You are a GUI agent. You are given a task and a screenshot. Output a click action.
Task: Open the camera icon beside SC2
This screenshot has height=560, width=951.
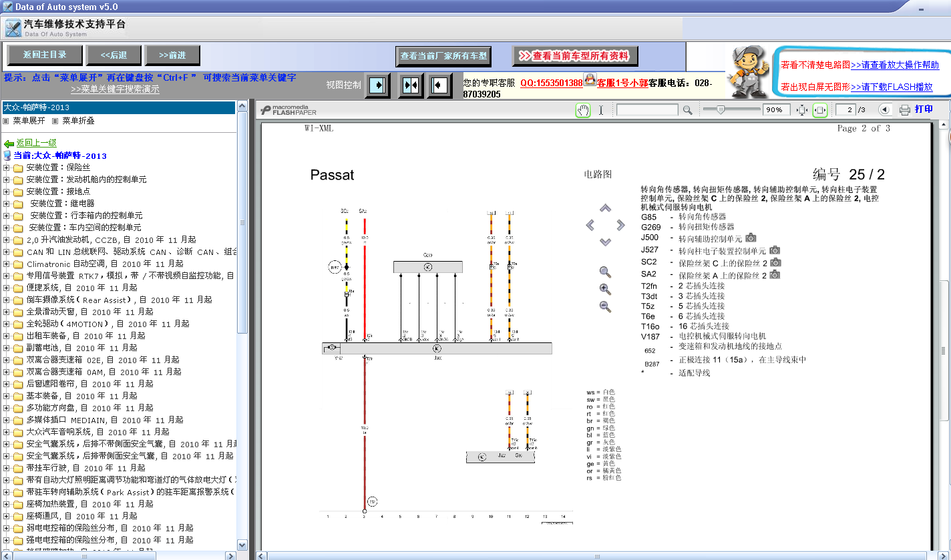(775, 262)
